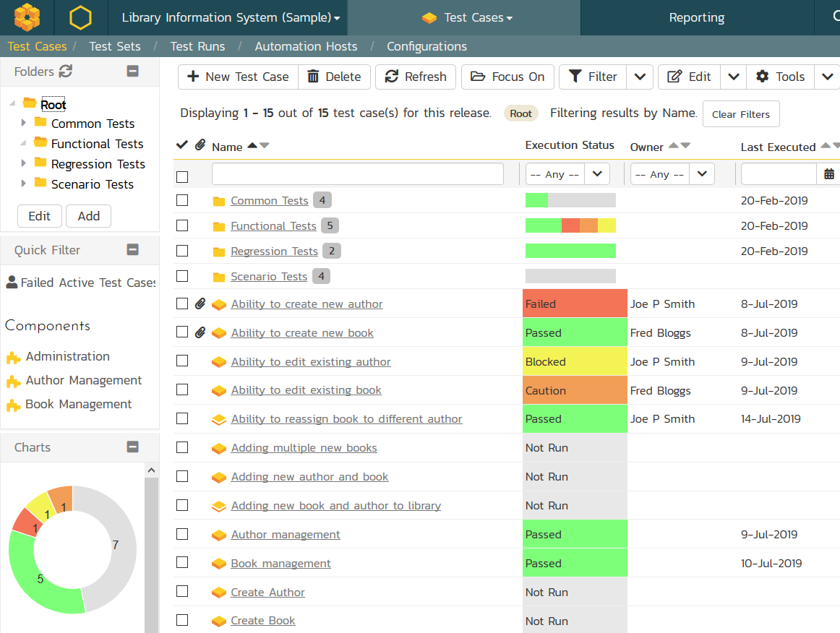The height and width of the screenshot is (633, 840).
Task: Collapse the Quick Filter panel minus icon
Action: [132, 250]
